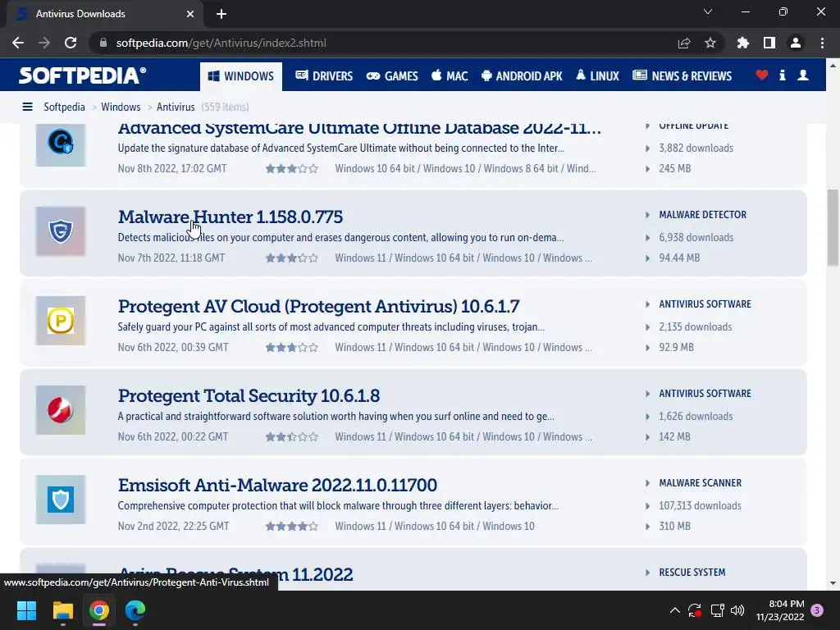Click the star rating of Emsisoft Anti-Malware
The image size is (840, 630).
click(x=292, y=527)
